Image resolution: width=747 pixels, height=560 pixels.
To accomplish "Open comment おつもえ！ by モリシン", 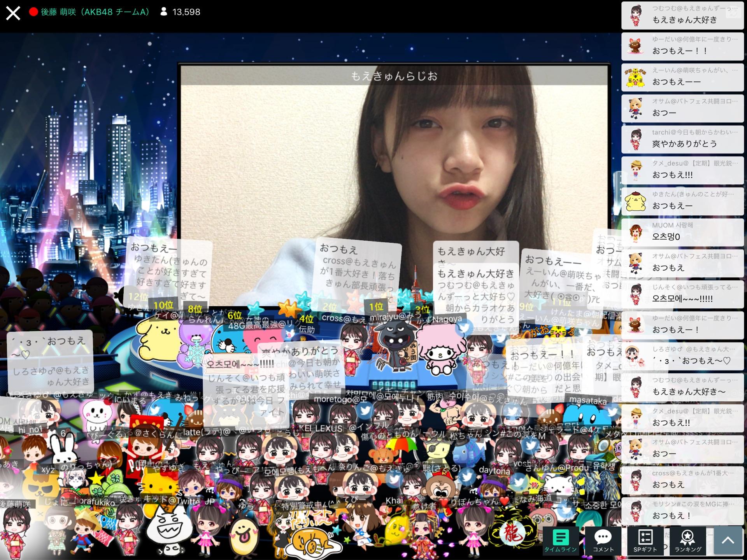I will coord(682,511).
